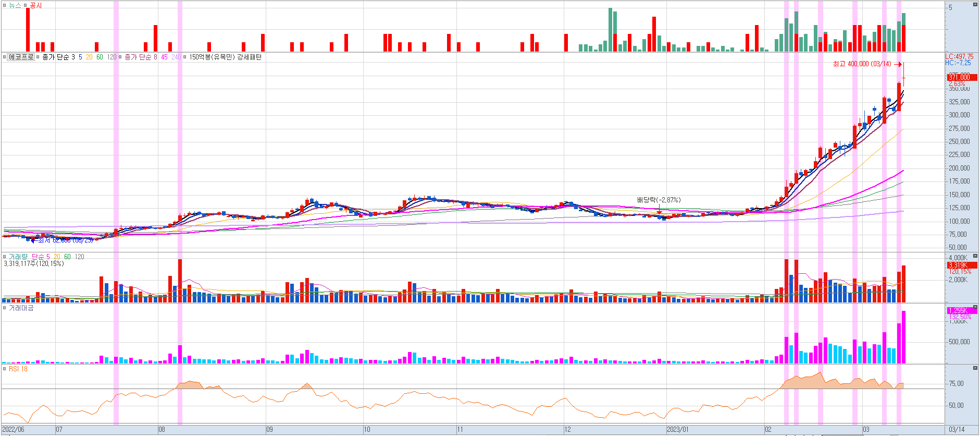This screenshot has height=436, width=980.
Task: Jump to the 09 month date label
Action: coord(269,430)
